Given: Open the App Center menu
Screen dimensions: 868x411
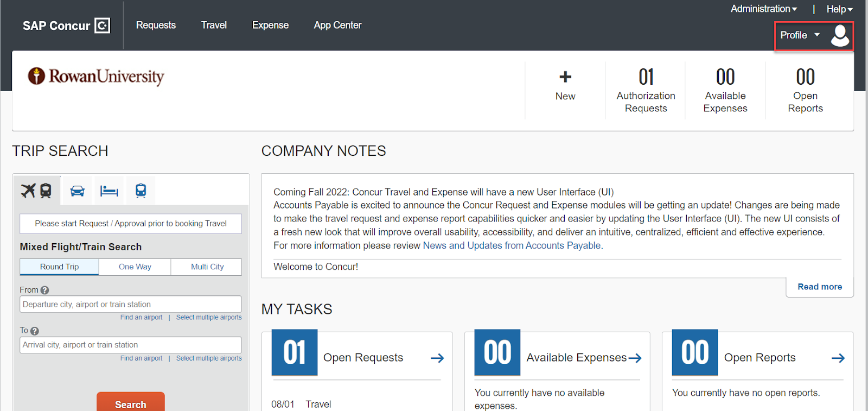Looking at the screenshot, I should 337,25.
